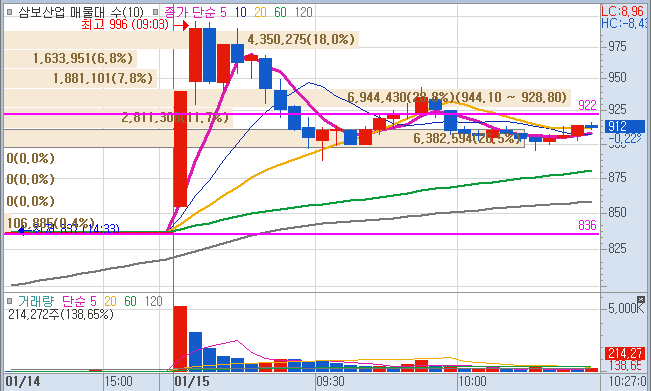Close the volume panel with its X icon
Screen dimensions: 651x391
pos(641,300)
